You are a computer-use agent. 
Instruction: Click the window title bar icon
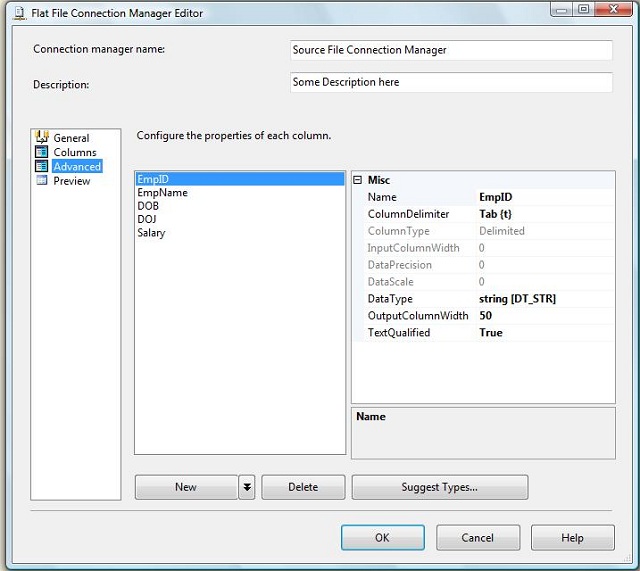tap(17, 13)
